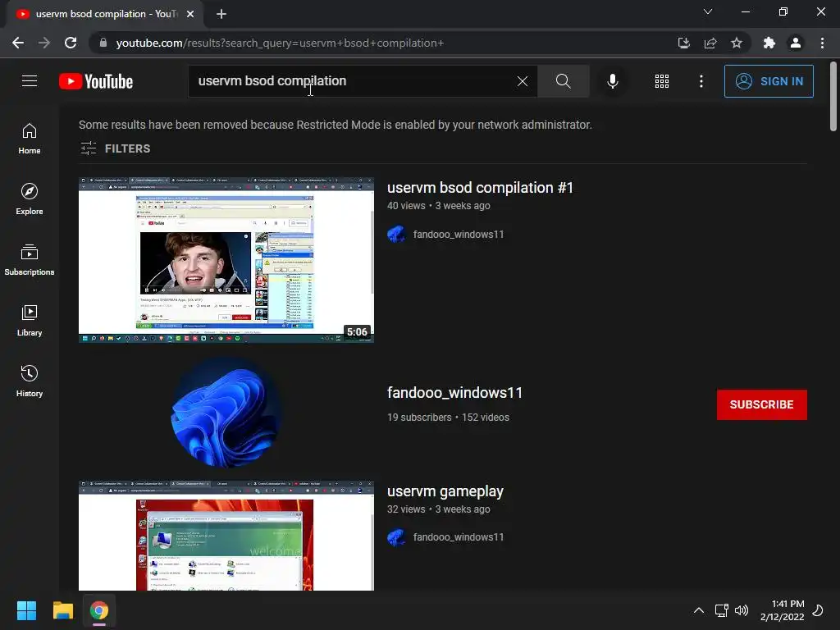
Task: Open the network tray icon
Action: tap(722, 610)
